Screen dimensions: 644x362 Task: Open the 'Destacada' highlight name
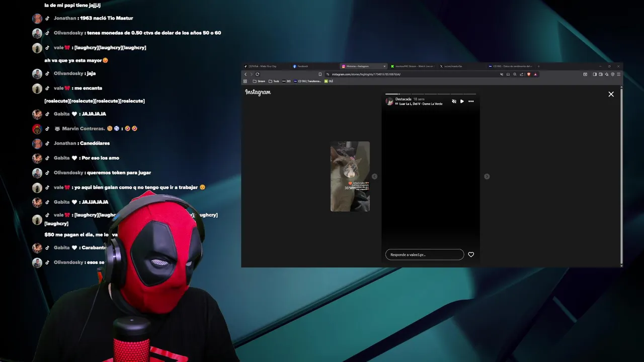pyautogui.click(x=403, y=99)
